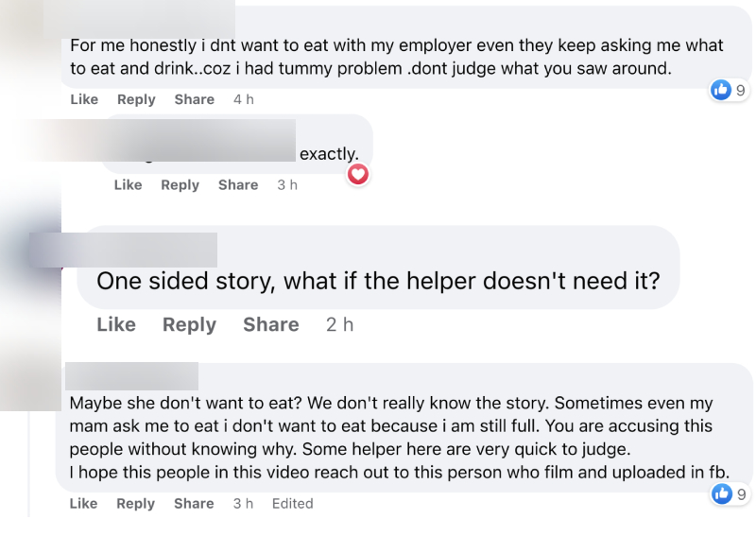Reply to the 'One sided story' comment

(190, 324)
